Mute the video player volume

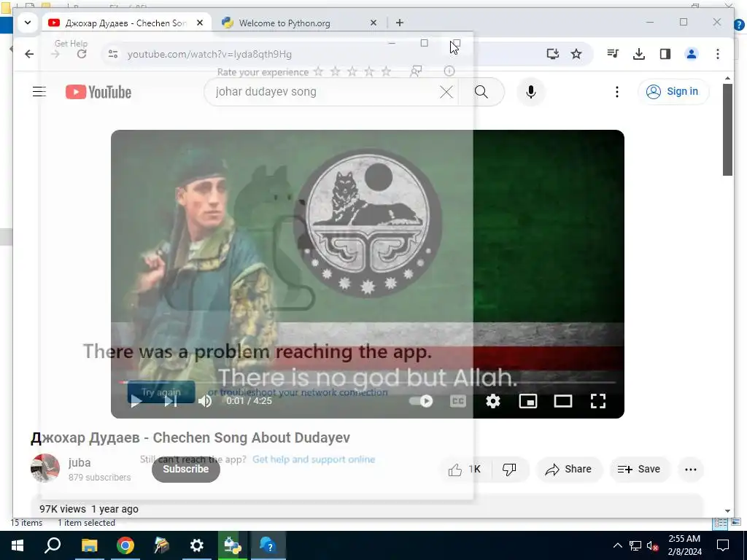click(205, 401)
